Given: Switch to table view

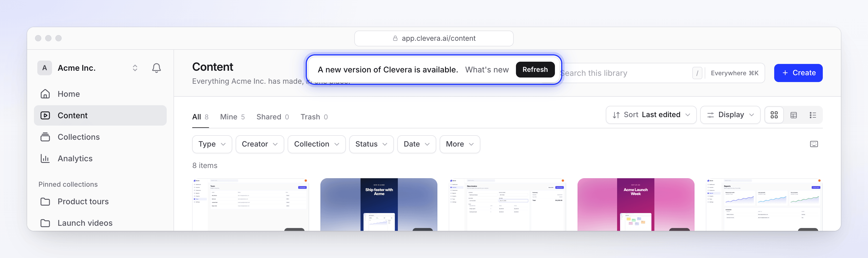Looking at the screenshot, I should [x=793, y=115].
